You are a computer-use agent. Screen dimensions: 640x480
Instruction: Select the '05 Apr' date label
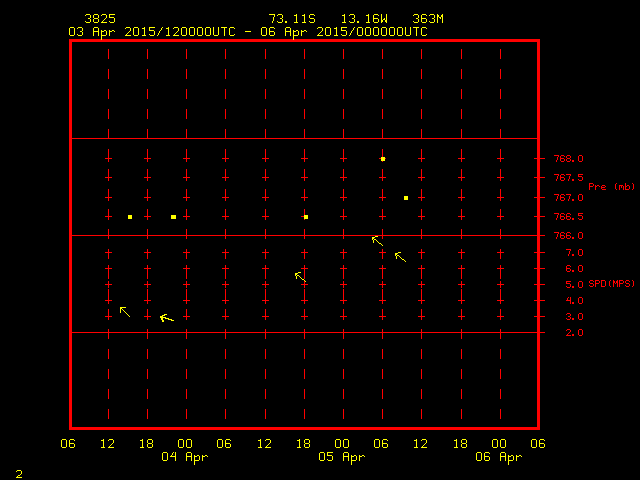point(341,457)
